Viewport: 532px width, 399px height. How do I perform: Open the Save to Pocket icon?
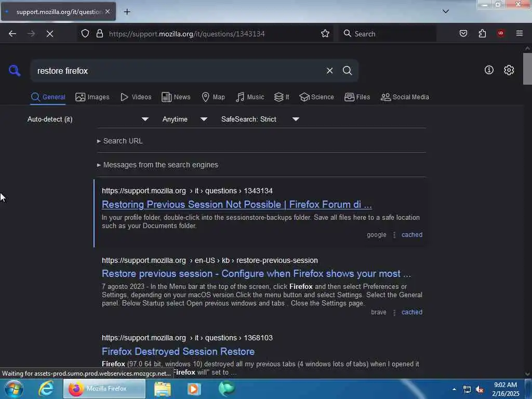click(x=463, y=33)
